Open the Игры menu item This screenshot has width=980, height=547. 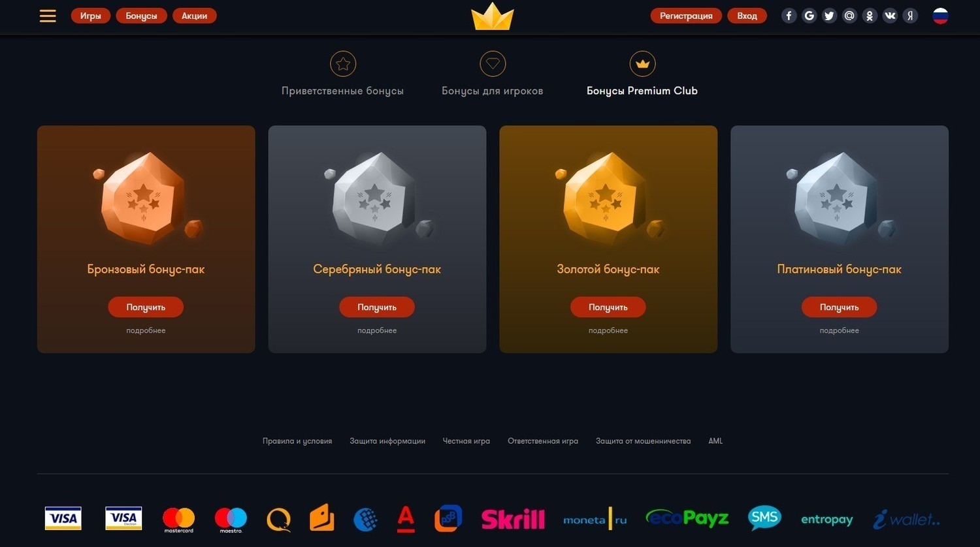point(91,16)
